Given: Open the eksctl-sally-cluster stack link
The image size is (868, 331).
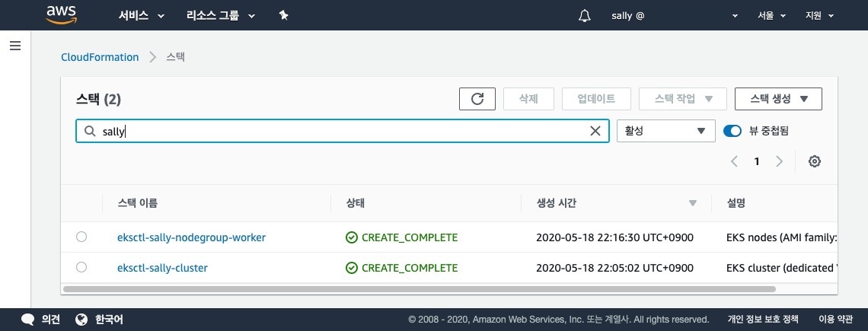Looking at the screenshot, I should (x=162, y=268).
